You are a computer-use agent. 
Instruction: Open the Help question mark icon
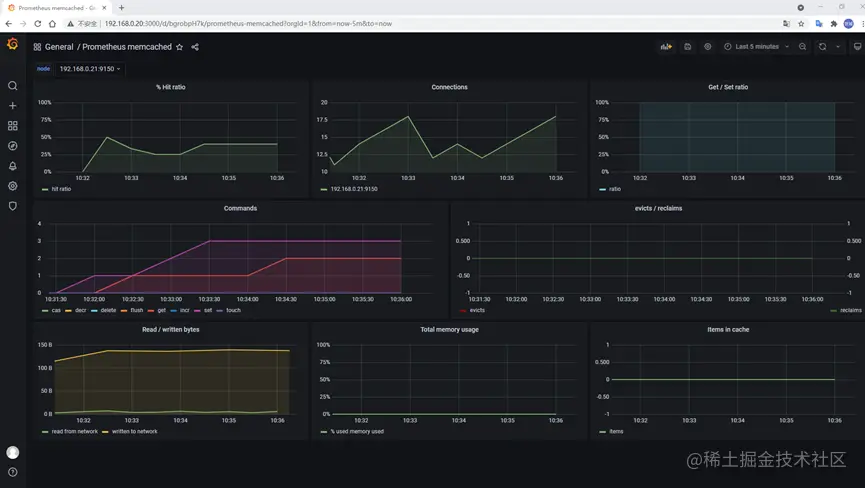pyautogui.click(x=13, y=472)
